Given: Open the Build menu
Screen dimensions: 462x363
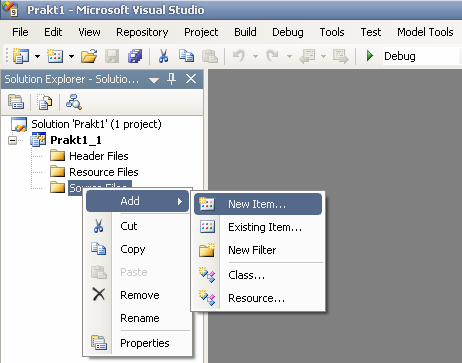Looking at the screenshot, I should pos(245,32).
